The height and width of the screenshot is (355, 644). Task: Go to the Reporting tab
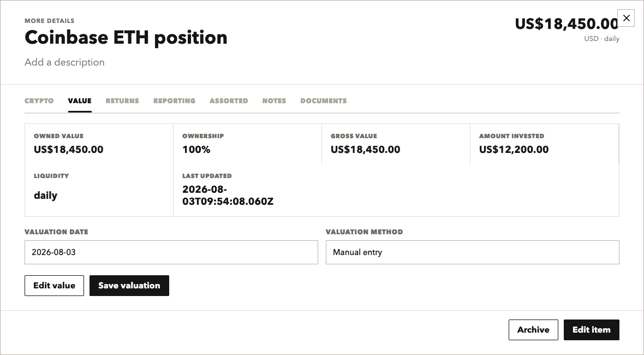[174, 100]
